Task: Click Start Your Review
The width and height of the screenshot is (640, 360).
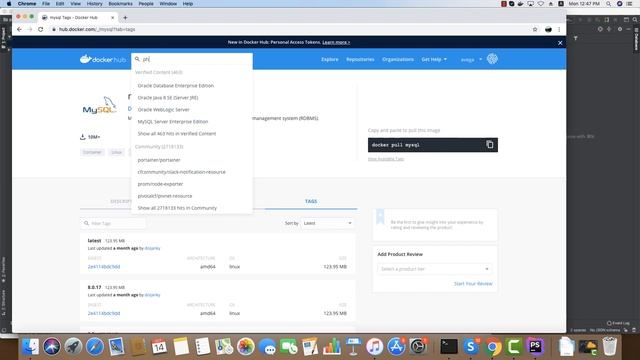Action: pyautogui.click(x=473, y=284)
